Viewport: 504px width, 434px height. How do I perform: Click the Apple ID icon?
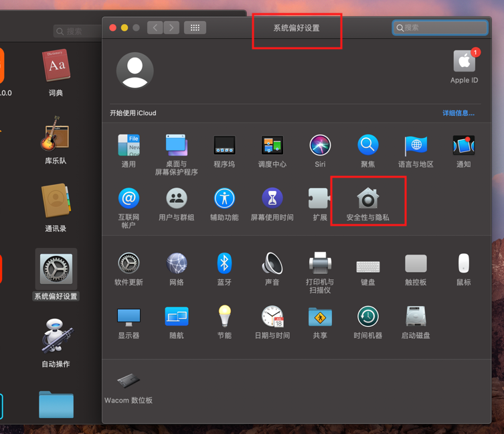coord(464,62)
